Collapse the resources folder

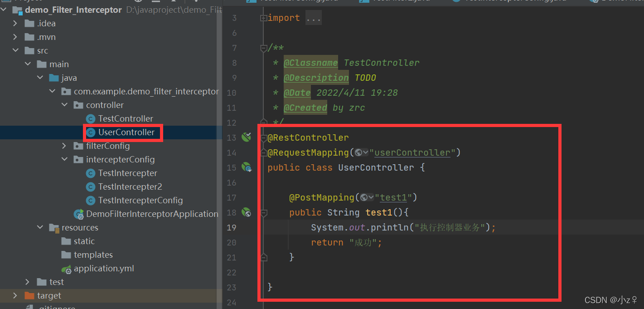[40, 228]
